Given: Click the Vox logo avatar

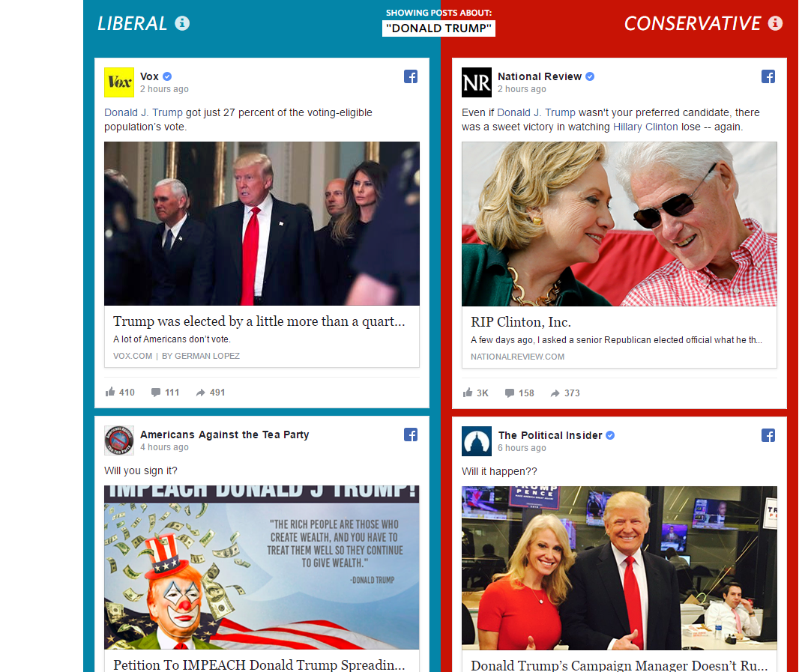Looking at the screenshot, I should [119, 82].
